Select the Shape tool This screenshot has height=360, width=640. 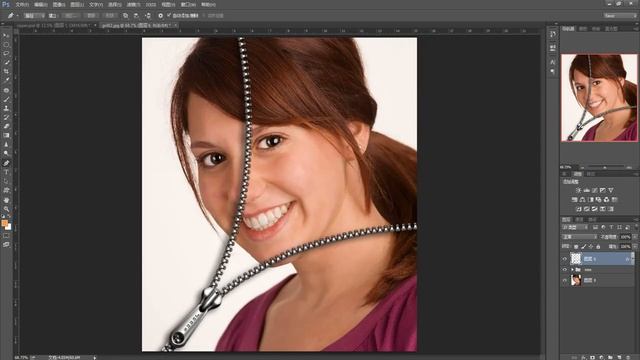tap(6, 190)
